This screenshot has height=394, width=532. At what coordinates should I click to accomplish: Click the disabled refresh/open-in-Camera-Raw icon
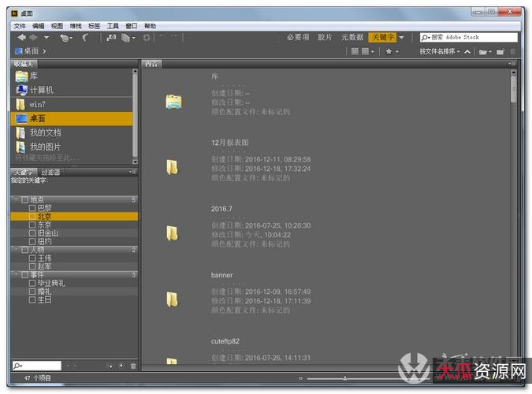(147, 38)
